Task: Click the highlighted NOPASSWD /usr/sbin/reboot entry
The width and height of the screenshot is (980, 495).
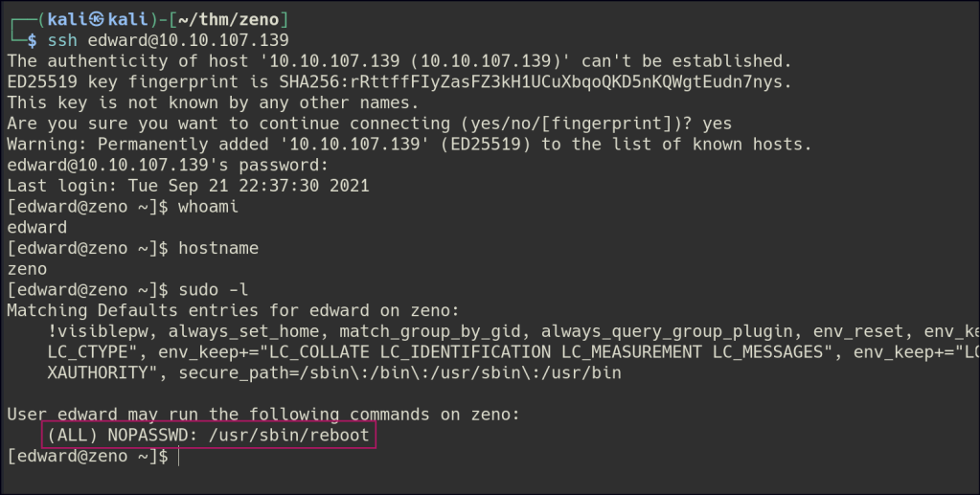Action: pyautogui.click(x=208, y=436)
